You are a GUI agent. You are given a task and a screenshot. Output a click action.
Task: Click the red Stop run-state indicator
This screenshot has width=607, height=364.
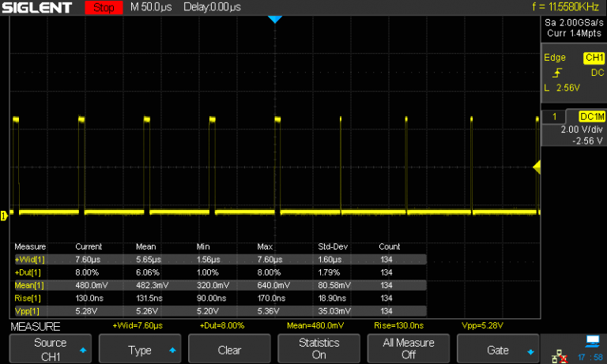click(x=103, y=8)
